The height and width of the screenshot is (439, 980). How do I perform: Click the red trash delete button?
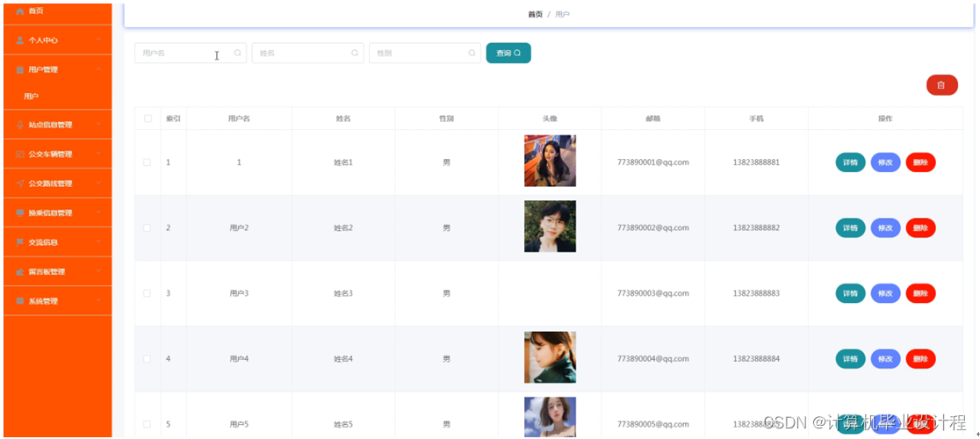pyautogui.click(x=941, y=85)
